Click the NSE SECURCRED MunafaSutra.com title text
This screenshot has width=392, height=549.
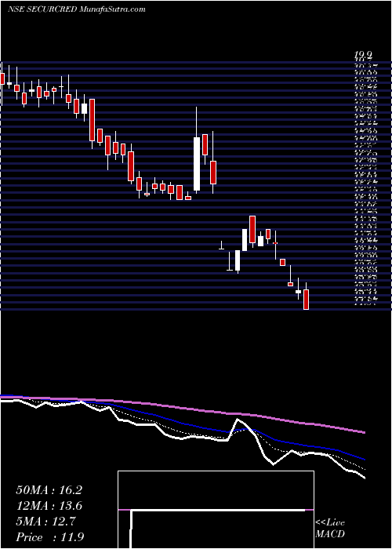click(x=76, y=9)
